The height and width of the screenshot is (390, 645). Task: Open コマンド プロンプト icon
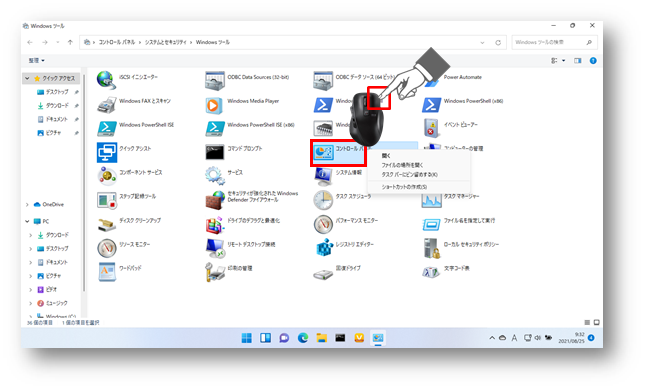coord(215,152)
